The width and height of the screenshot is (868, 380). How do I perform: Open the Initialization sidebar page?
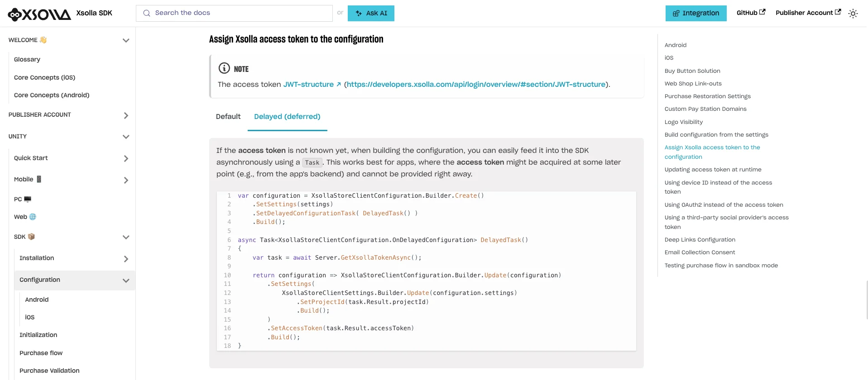click(x=38, y=335)
